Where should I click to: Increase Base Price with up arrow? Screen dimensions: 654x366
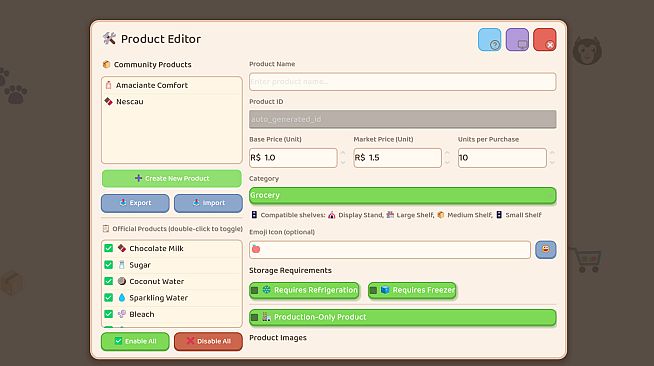(x=343, y=153)
